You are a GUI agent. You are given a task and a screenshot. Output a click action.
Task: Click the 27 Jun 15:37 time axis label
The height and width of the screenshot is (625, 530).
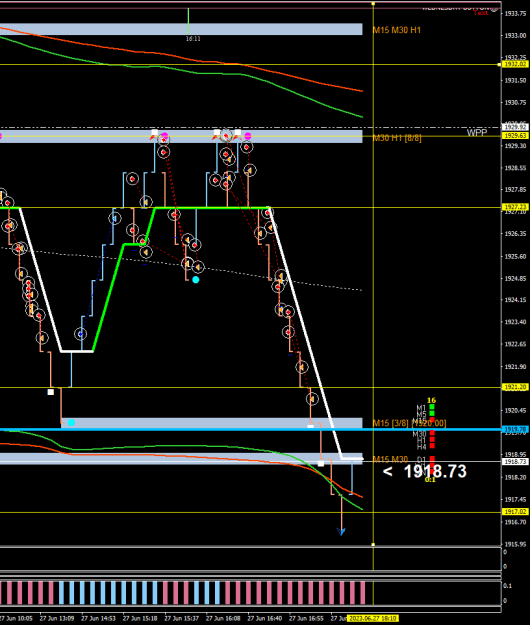coord(182,619)
